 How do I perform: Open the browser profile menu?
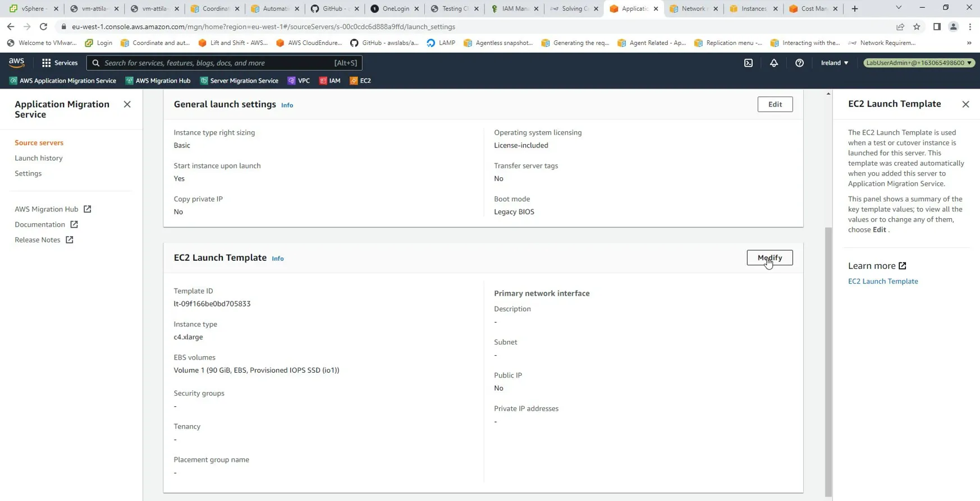click(953, 26)
